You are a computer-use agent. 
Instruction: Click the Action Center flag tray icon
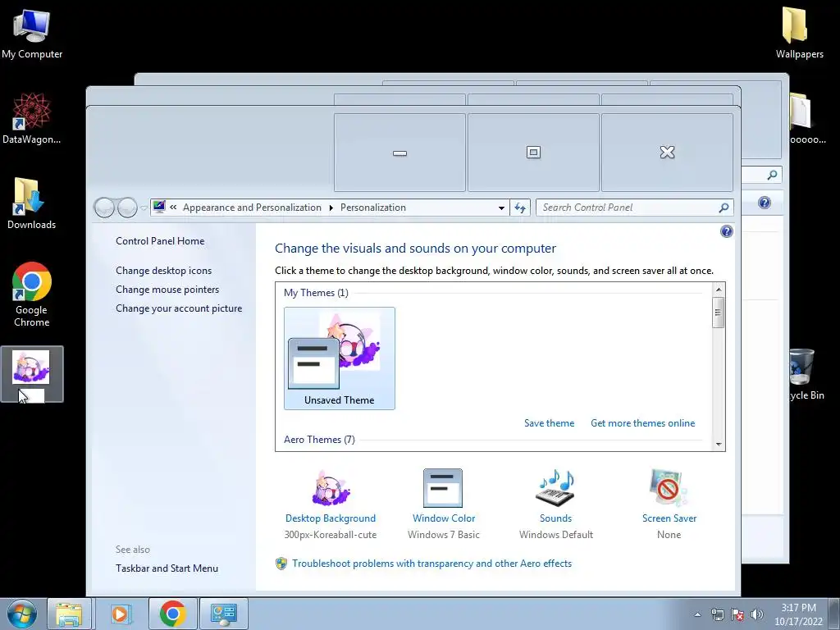[737, 614]
